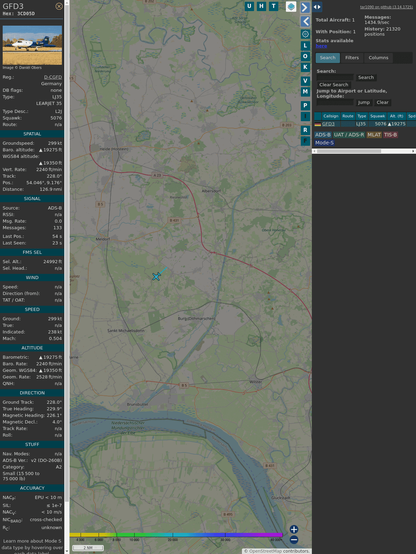The width and height of the screenshot is (416, 554).
Task: Click the T map toolbar button
Action: (273, 6)
